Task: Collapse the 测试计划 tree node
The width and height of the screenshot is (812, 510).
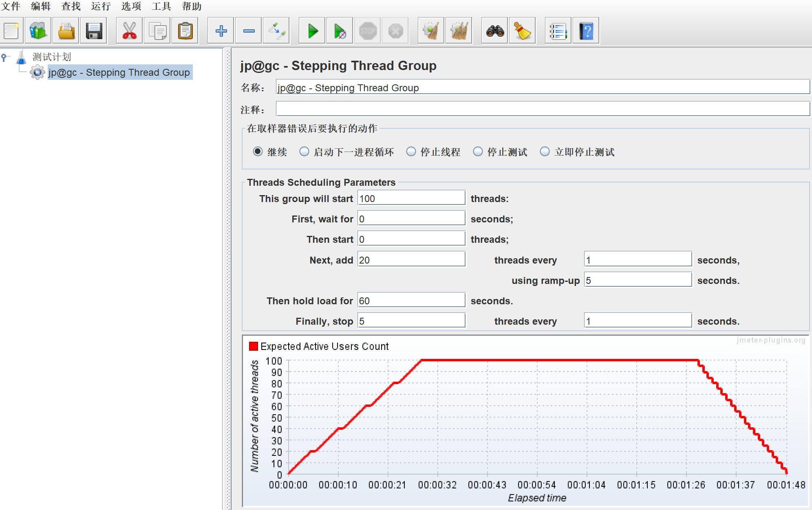Action: pyautogui.click(x=4, y=57)
